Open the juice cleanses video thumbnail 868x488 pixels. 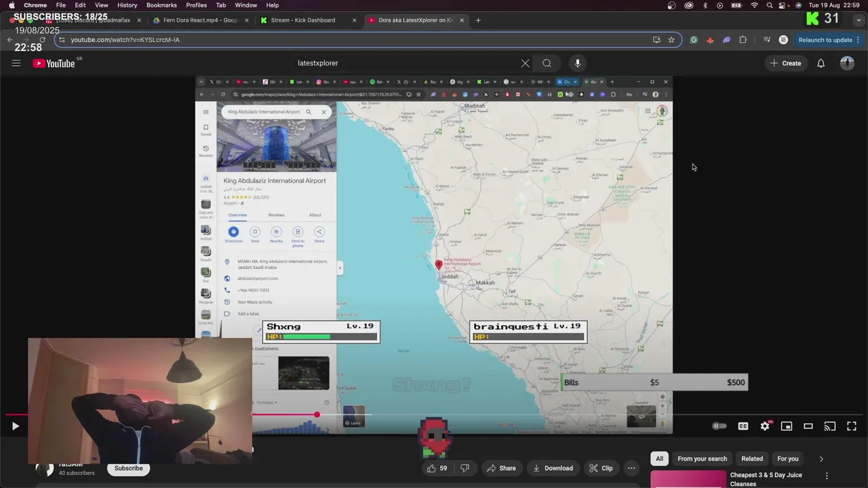(x=688, y=479)
